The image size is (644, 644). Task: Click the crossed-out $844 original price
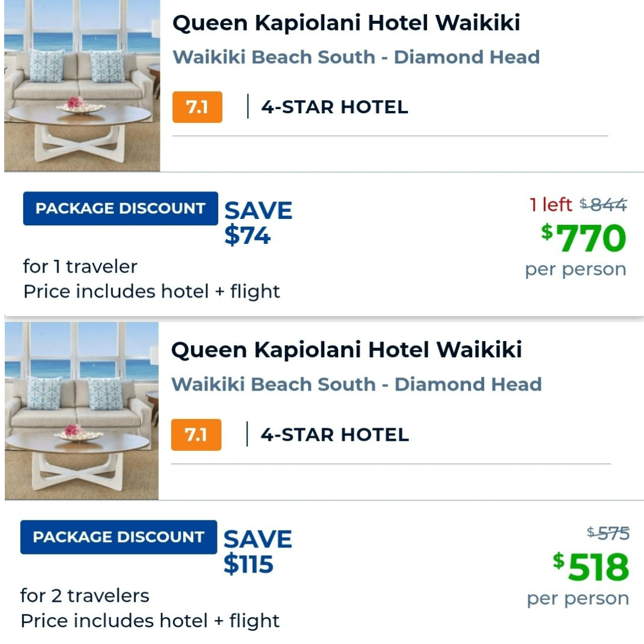[603, 204]
